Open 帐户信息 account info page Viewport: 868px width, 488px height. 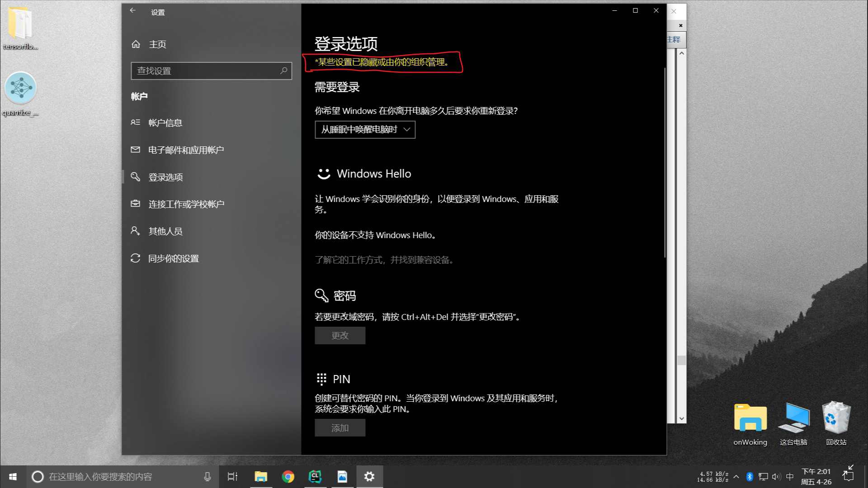tap(165, 123)
